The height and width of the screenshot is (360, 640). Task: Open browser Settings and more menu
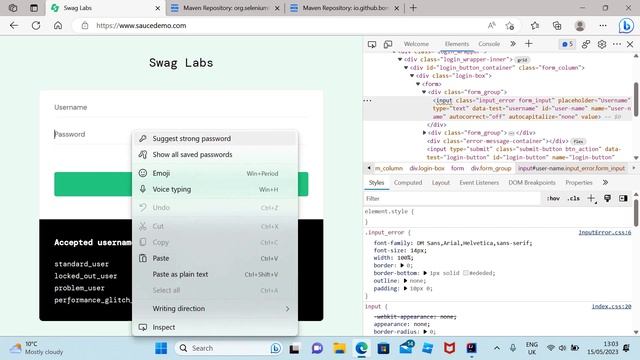click(x=603, y=25)
